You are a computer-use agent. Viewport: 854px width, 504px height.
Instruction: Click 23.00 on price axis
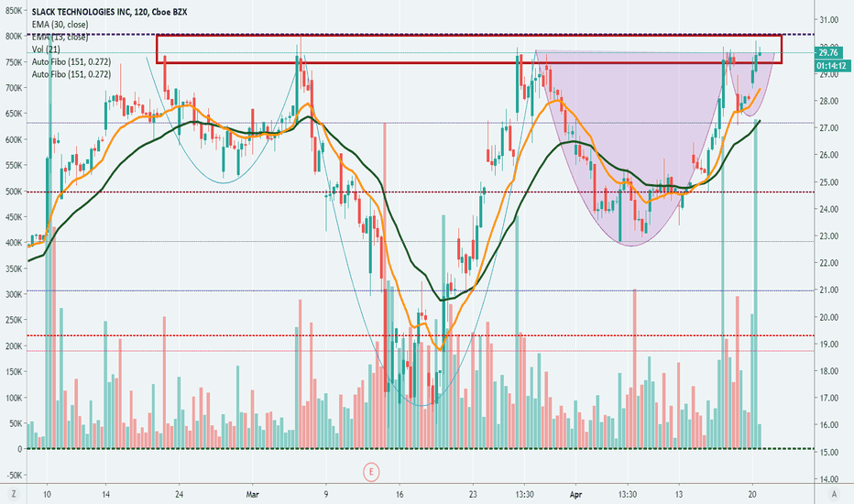(827, 236)
